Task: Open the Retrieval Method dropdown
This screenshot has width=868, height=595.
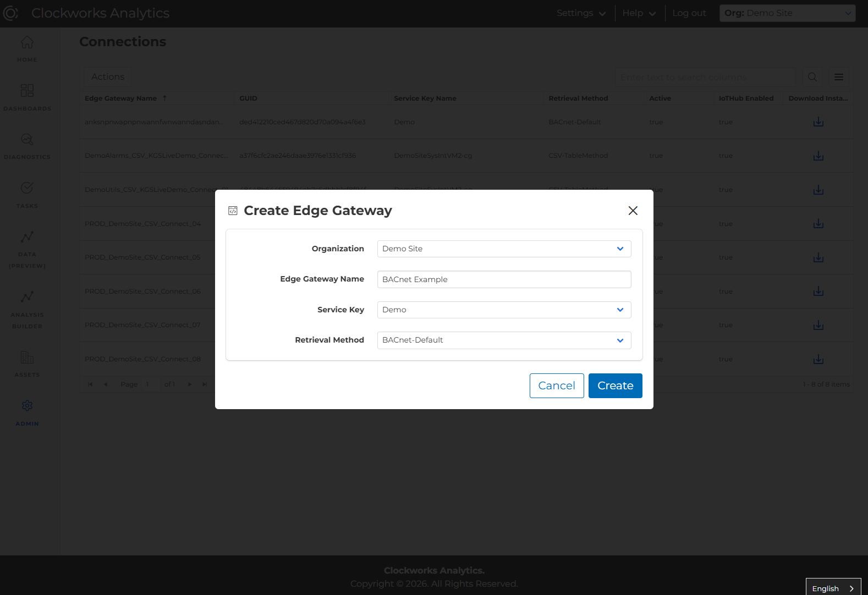Action: click(504, 340)
